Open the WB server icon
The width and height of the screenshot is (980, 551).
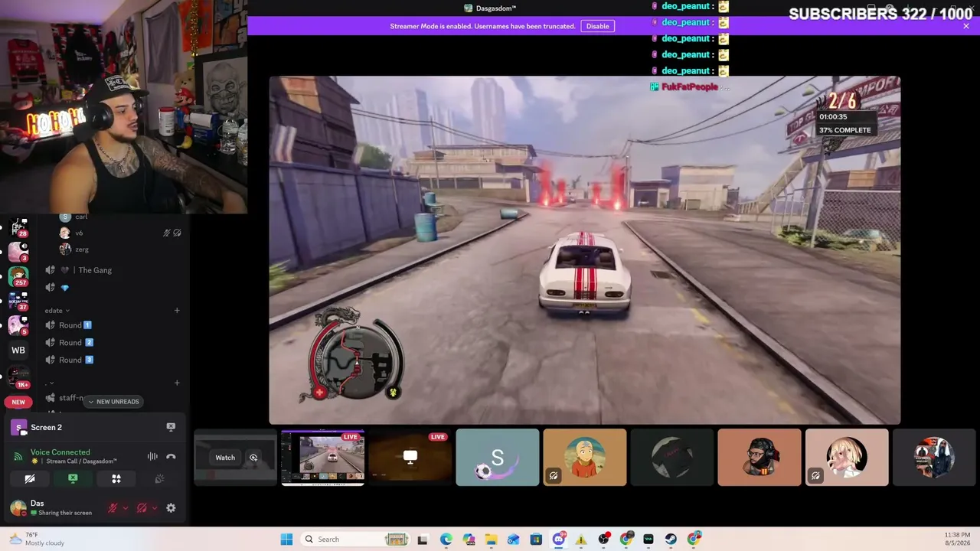pyautogui.click(x=18, y=350)
